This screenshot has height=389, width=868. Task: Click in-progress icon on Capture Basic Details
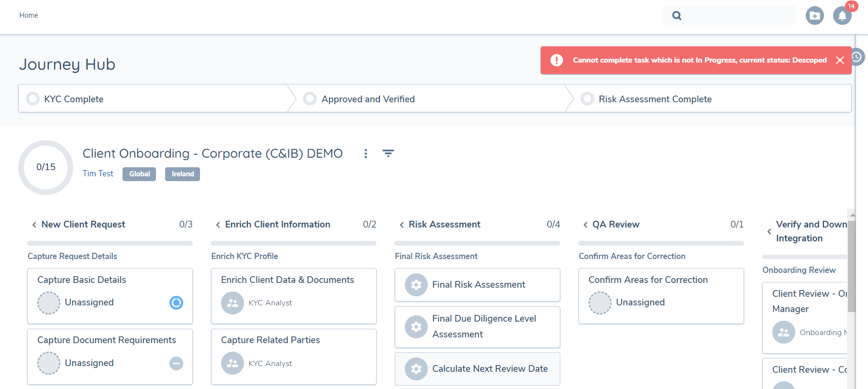click(x=176, y=303)
